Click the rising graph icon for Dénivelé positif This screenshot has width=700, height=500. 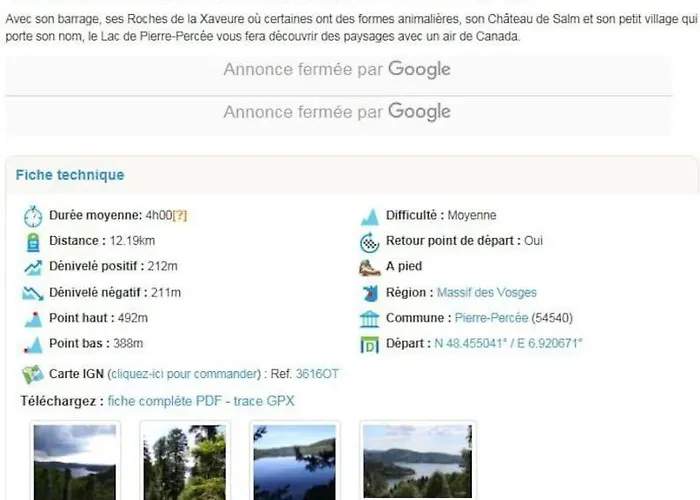[33, 267]
